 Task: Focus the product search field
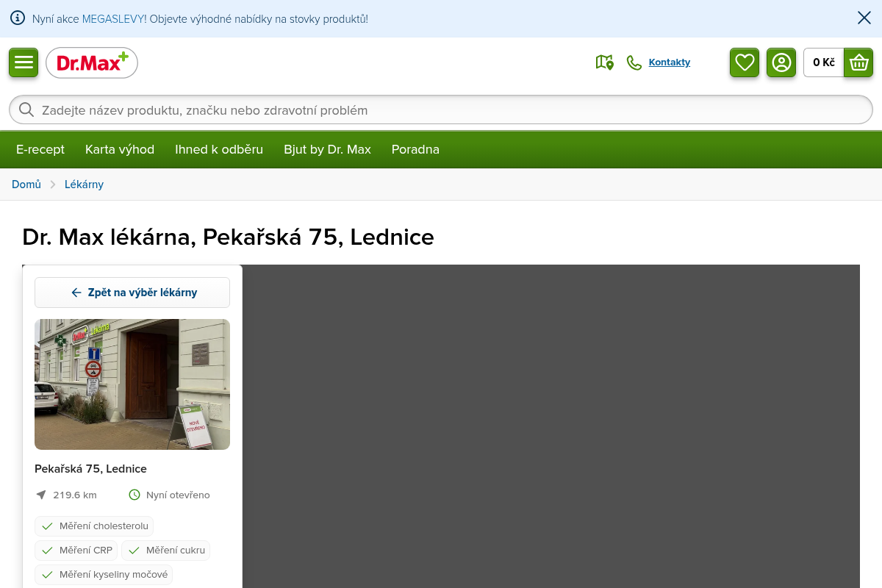[441, 110]
